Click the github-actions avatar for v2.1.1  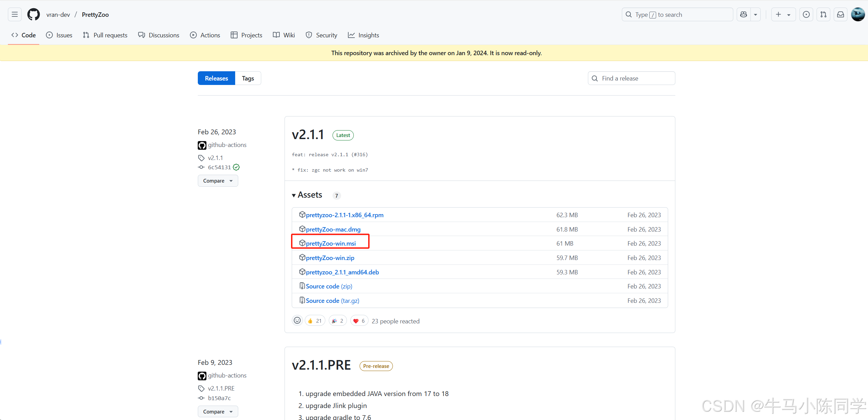tap(202, 145)
